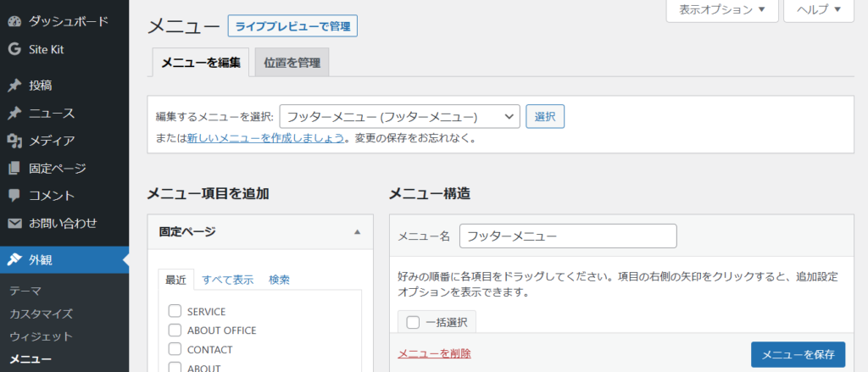Open the menu selection dropdown

click(399, 117)
